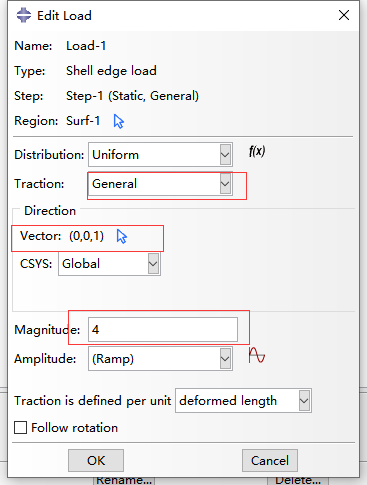The width and height of the screenshot is (367, 485).
Task: Click the Magnitude input field
Action: click(163, 330)
